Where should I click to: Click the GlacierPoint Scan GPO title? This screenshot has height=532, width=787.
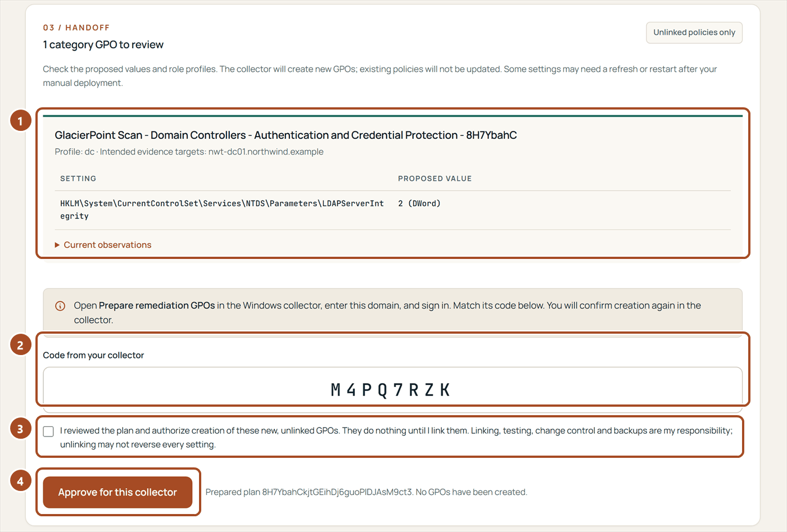pos(286,135)
